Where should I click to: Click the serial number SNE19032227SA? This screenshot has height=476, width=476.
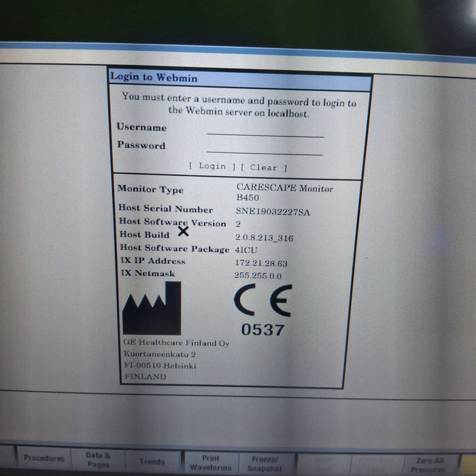click(273, 211)
